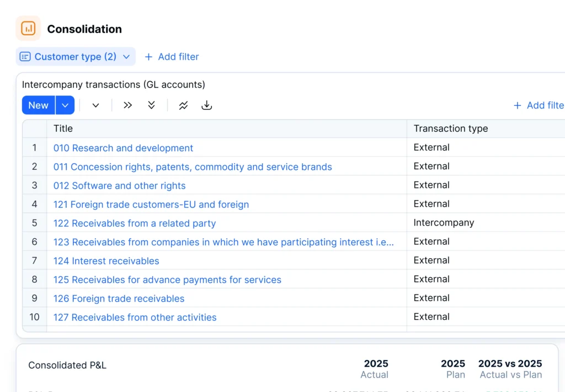Screen dimensions: 565x392
Task: Expand the Customer type (2) filter dropdown
Action: pos(126,56)
